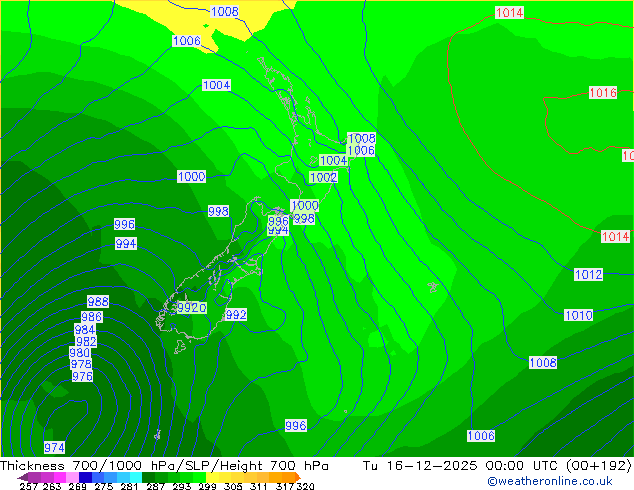Click the 1004 label west of Northland
The width and height of the screenshot is (634, 490).
[216, 85]
